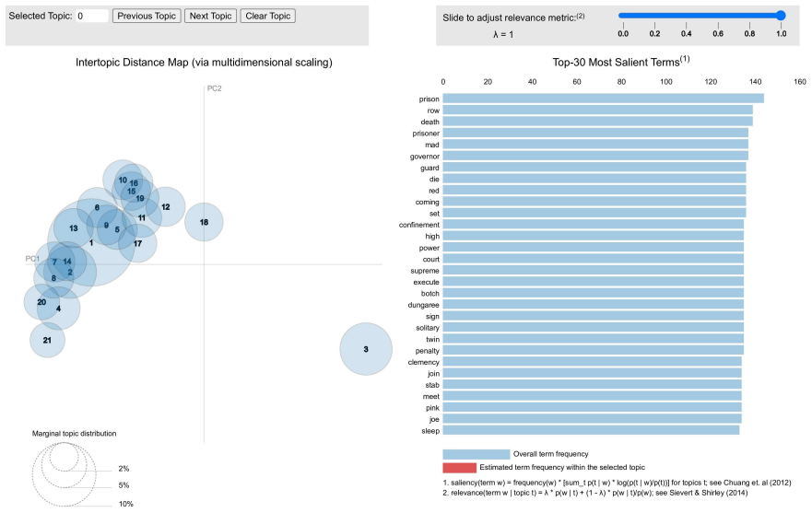Screen dimensions: 812x513
Task: Click the 'clemency' term label
Action: (424, 362)
